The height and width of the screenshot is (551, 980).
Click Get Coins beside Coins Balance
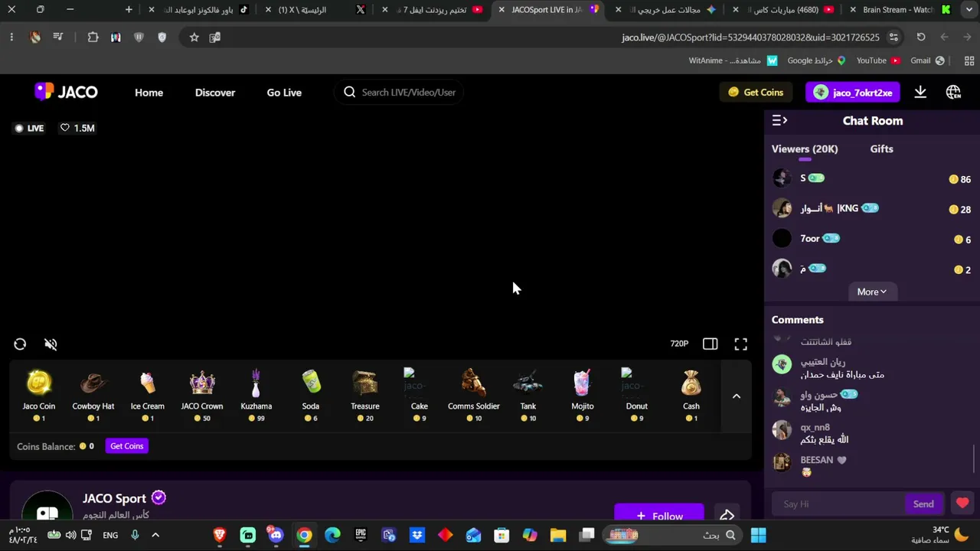click(x=127, y=446)
